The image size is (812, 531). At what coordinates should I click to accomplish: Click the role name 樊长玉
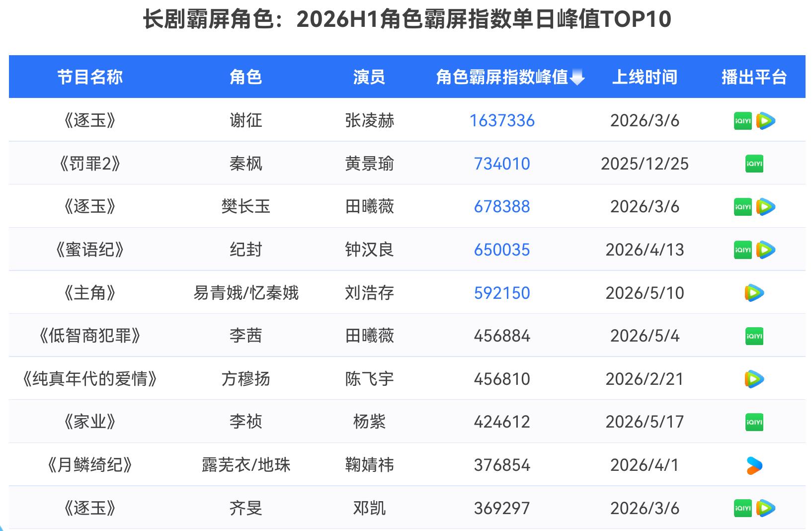pos(245,207)
